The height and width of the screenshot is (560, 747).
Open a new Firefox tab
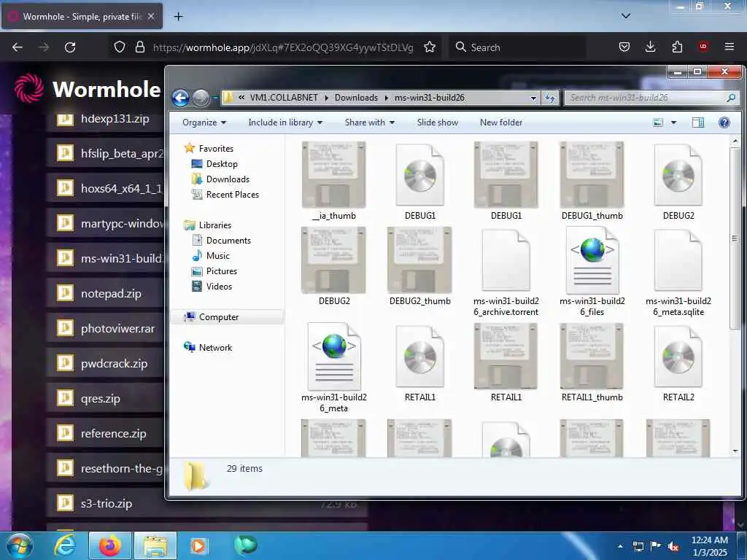[x=178, y=17]
